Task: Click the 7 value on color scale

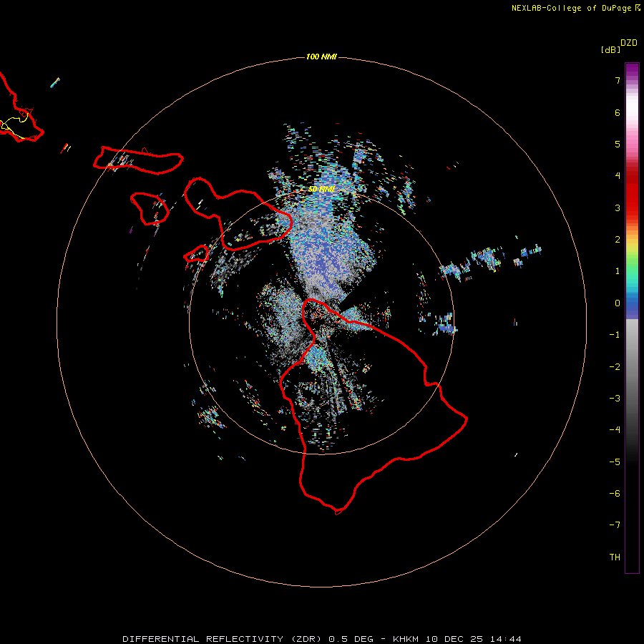Action: 618,80
